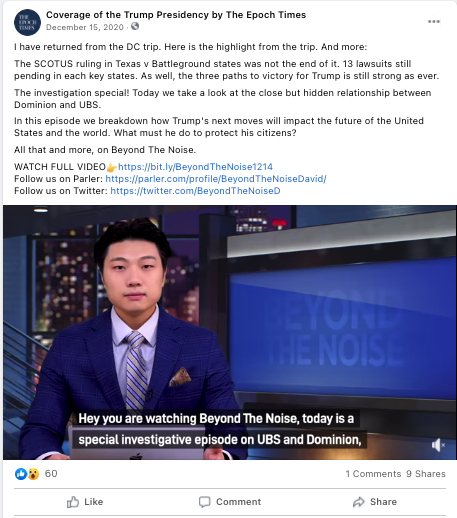The image size is (457, 518).
Task: Like the post with the Like button
Action: [85, 502]
